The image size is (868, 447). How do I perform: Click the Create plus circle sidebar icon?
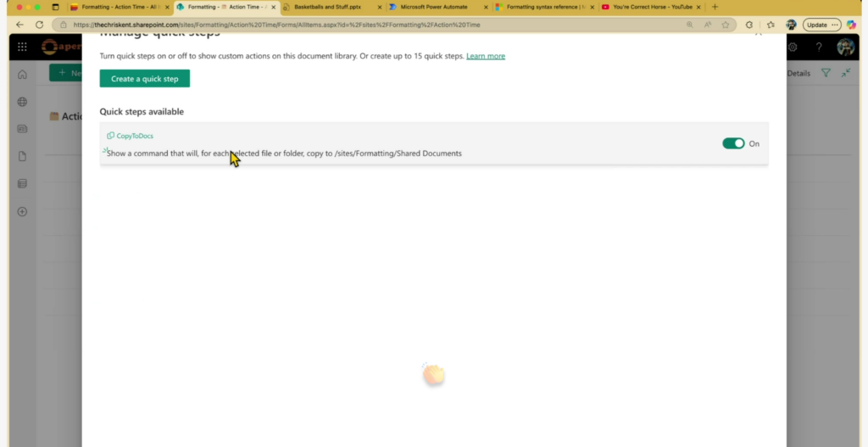22,211
